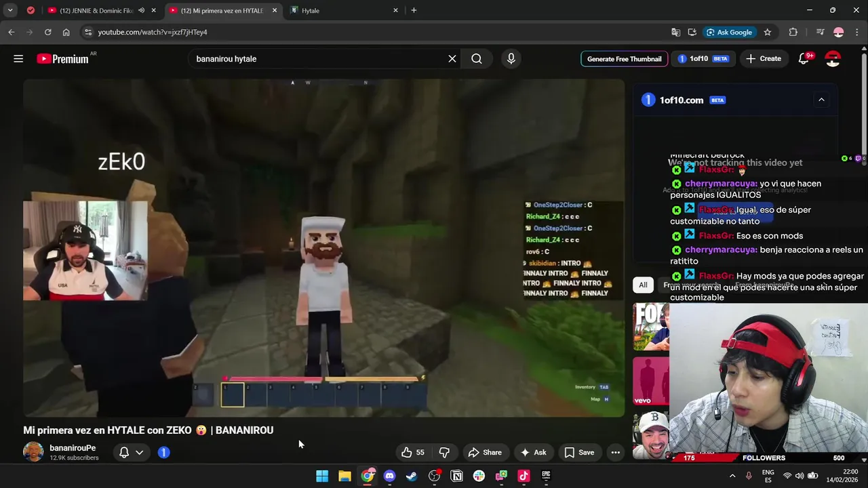Open Chrome three-dot menu

[857, 32]
